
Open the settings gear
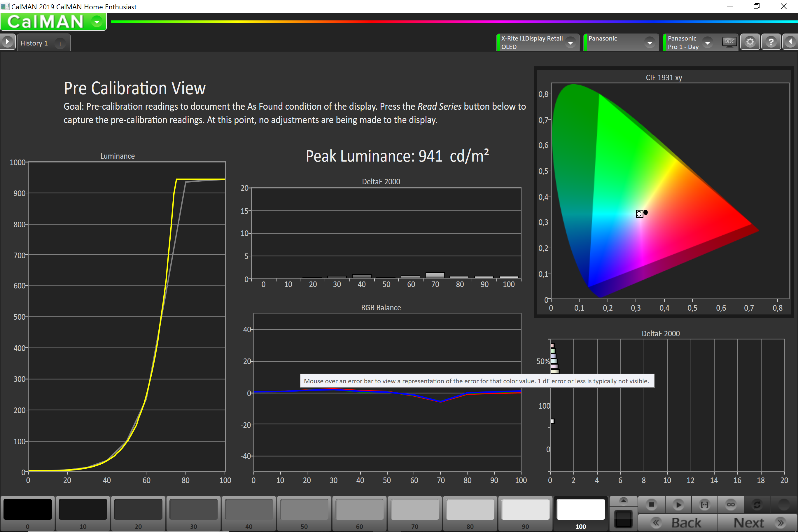(750, 42)
